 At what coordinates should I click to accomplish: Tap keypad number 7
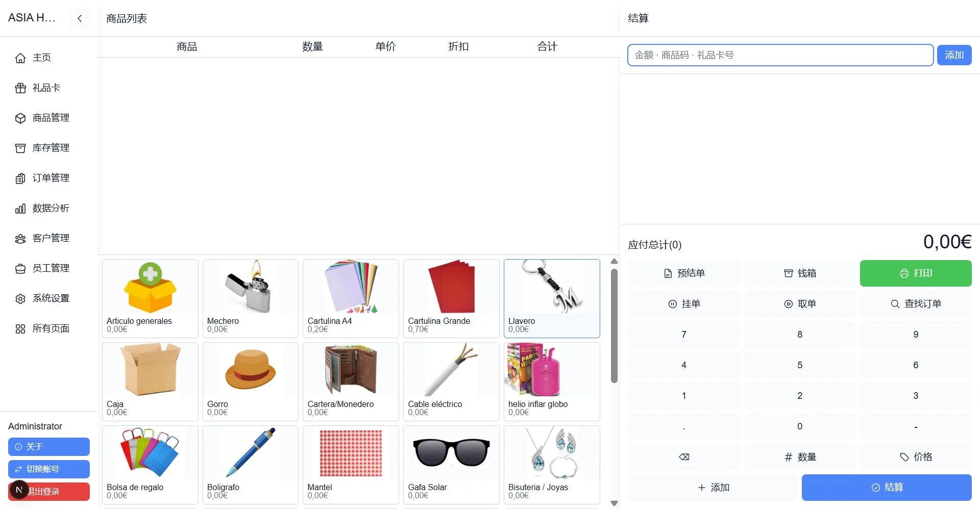point(684,335)
